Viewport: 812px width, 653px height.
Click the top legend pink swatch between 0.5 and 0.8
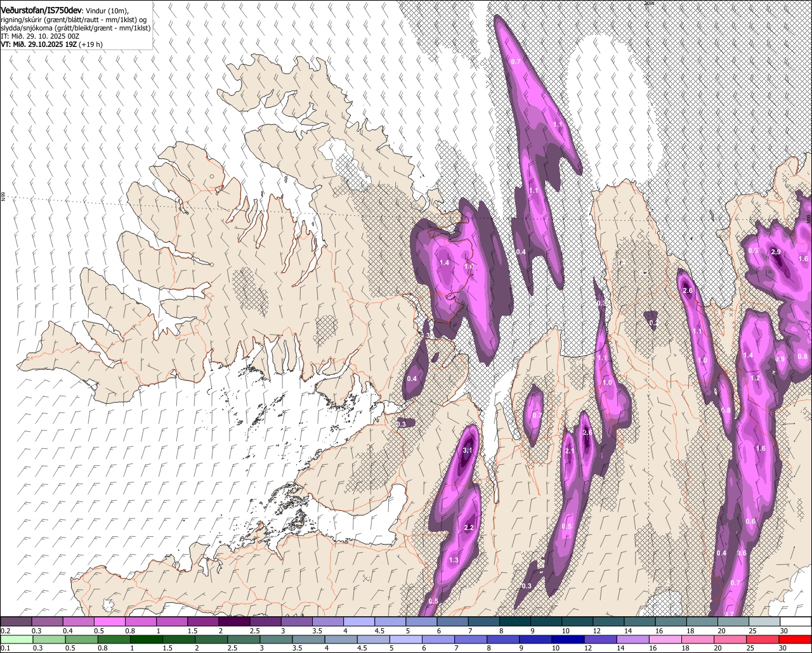click(x=110, y=622)
